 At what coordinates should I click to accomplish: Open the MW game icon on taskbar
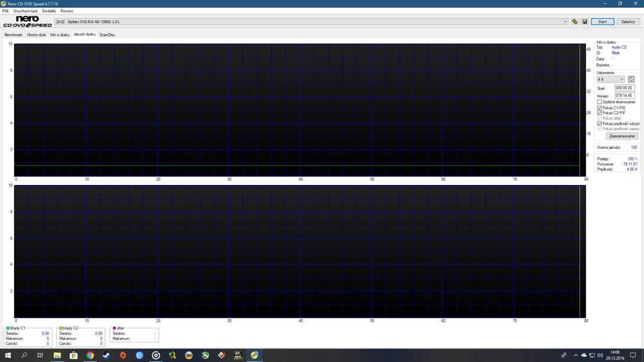[x=238, y=355]
